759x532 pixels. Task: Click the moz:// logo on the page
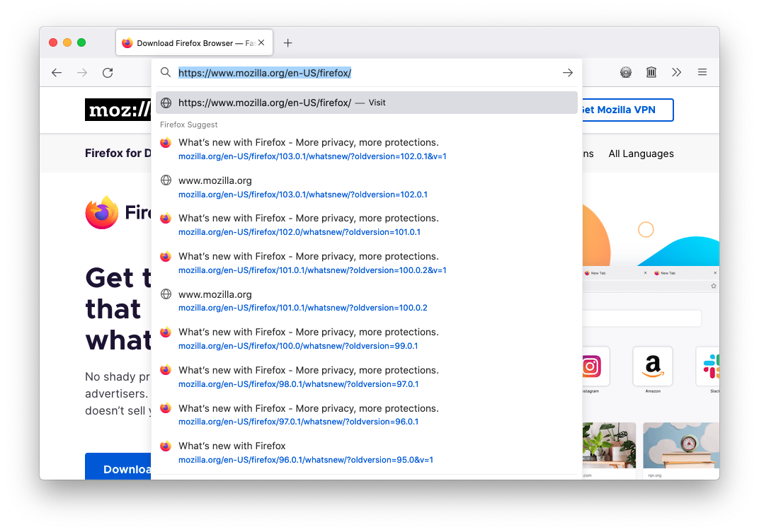118,110
